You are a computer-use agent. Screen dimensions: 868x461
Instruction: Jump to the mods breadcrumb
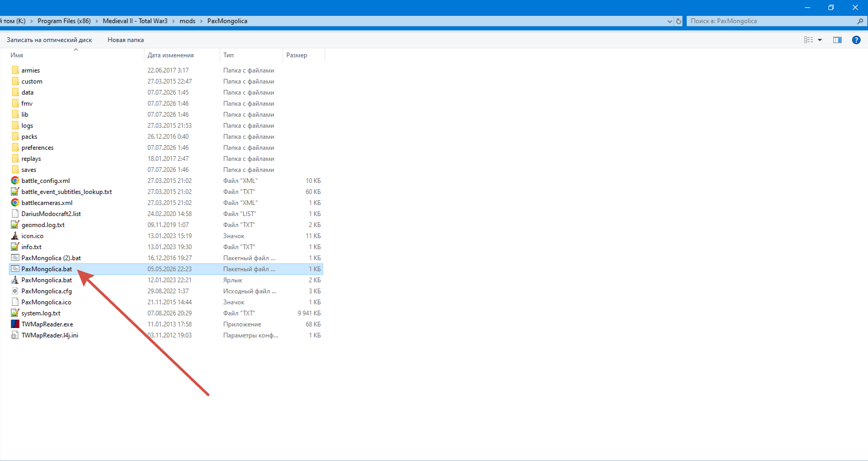tap(188, 21)
